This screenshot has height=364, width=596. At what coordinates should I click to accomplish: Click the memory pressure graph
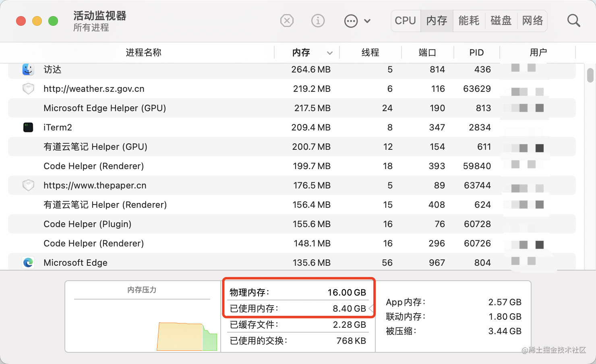(x=187, y=336)
